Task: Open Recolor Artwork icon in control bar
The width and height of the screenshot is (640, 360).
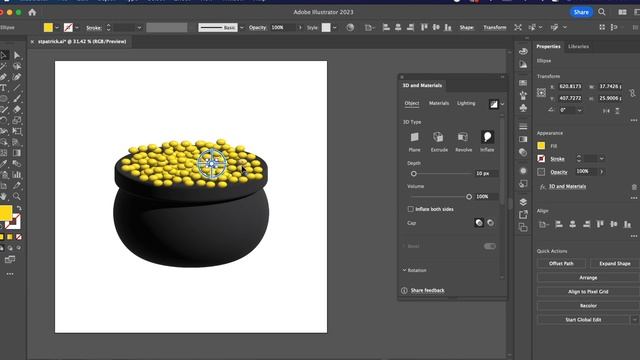Action: (350, 27)
